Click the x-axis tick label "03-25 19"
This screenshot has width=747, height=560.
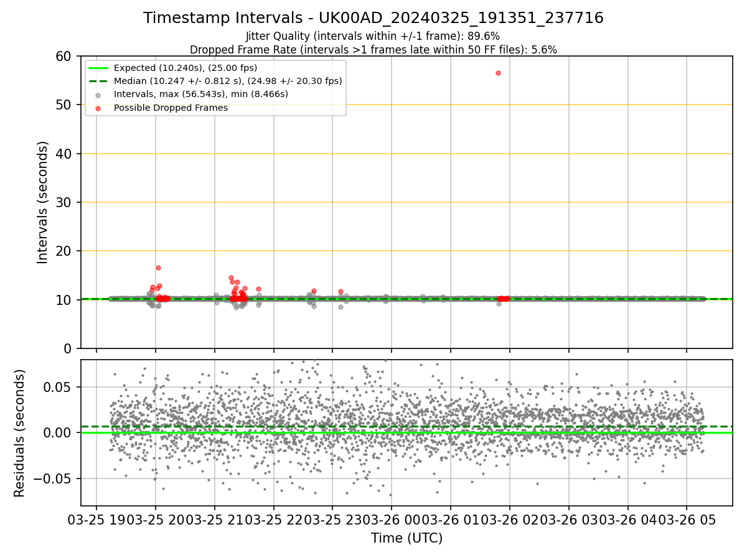[95, 519]
